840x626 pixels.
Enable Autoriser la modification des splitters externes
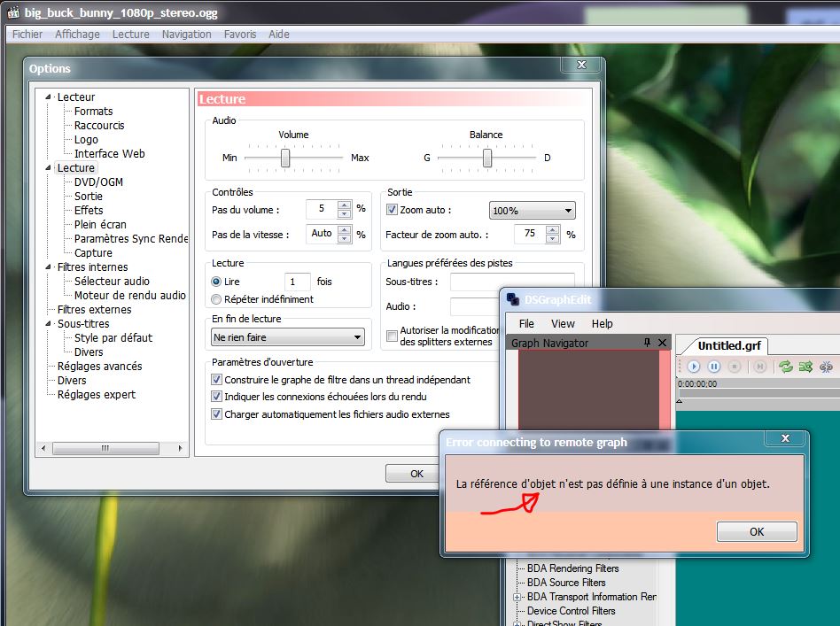(393, 336)
